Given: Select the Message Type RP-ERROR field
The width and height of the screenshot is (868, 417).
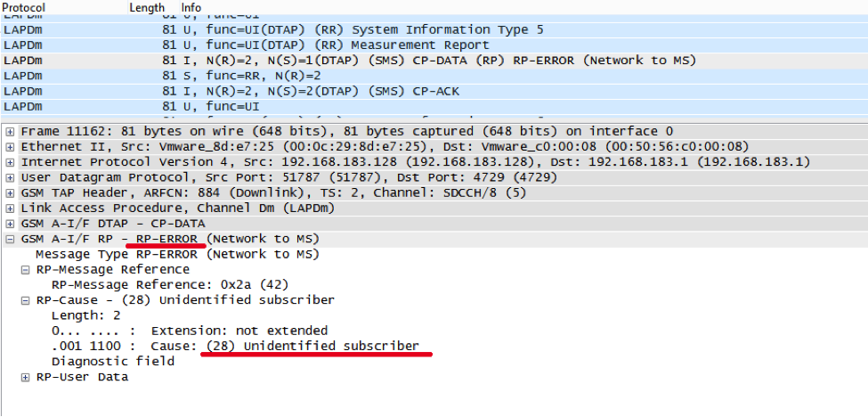Looking at the screenshot, I should pos(176,254).
